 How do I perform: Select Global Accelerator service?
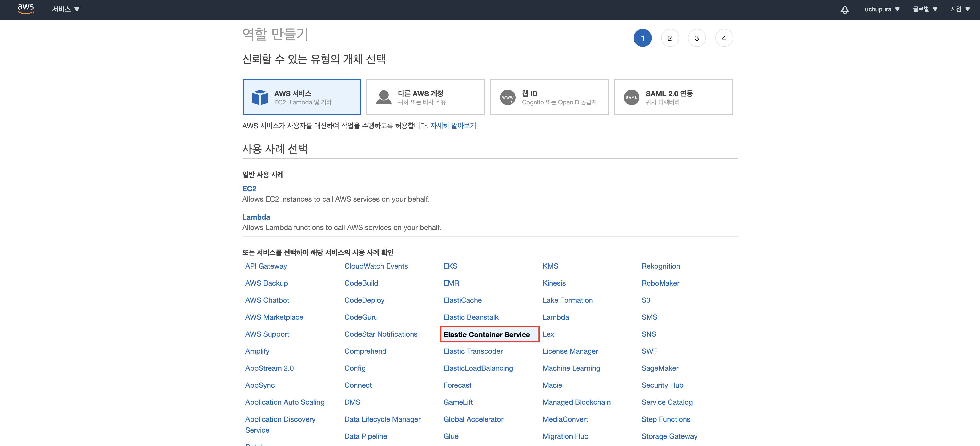click(x=473, y=419)
